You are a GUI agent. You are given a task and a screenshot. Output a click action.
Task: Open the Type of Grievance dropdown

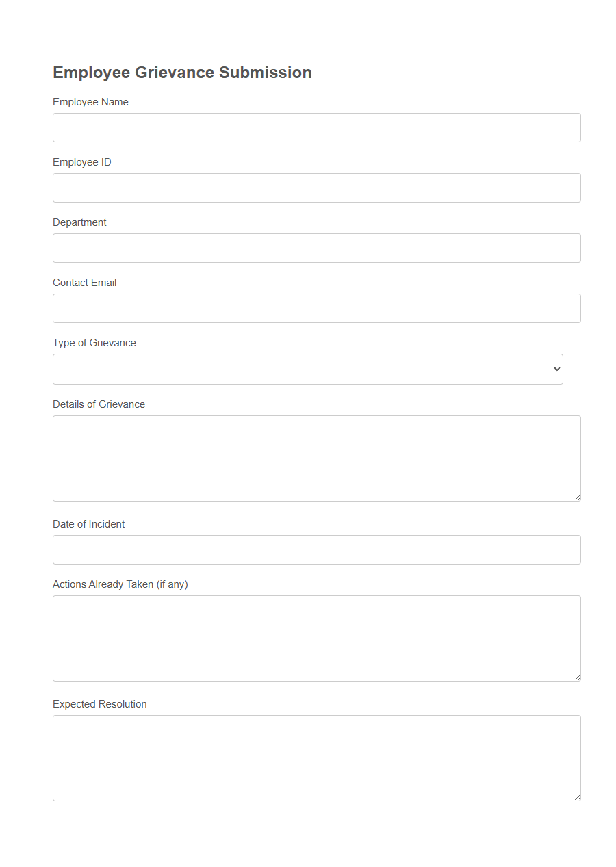point(308,369)
